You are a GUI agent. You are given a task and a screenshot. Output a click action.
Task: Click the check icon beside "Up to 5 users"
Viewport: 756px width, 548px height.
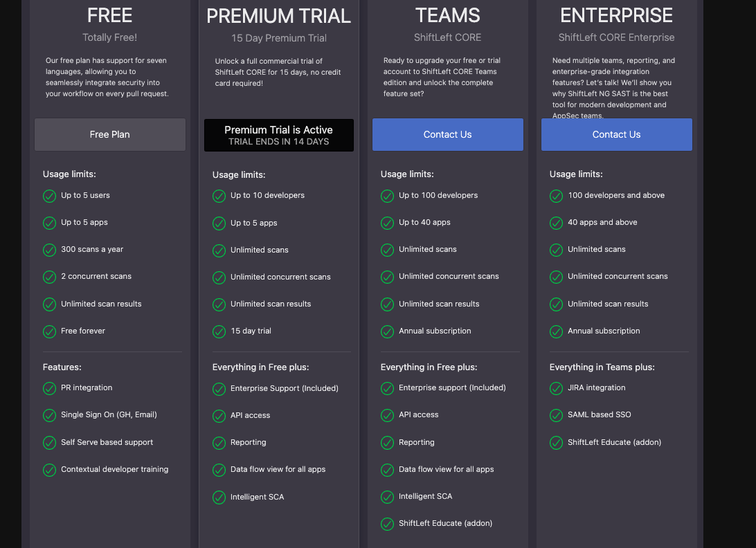(49, 196)
